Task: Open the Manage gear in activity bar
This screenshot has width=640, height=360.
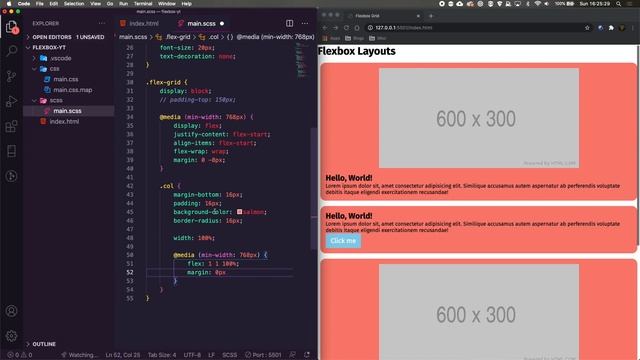Action: [x=11, y=336]
